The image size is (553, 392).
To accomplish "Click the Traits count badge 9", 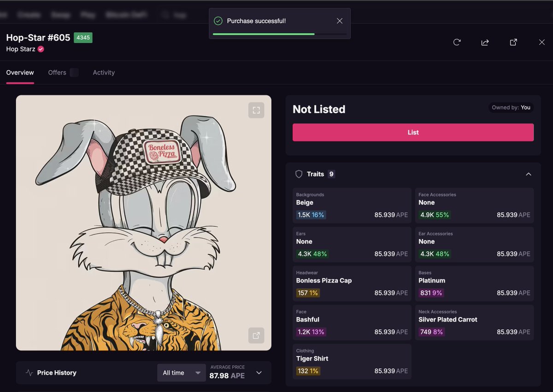I will [x=331, y=174].
